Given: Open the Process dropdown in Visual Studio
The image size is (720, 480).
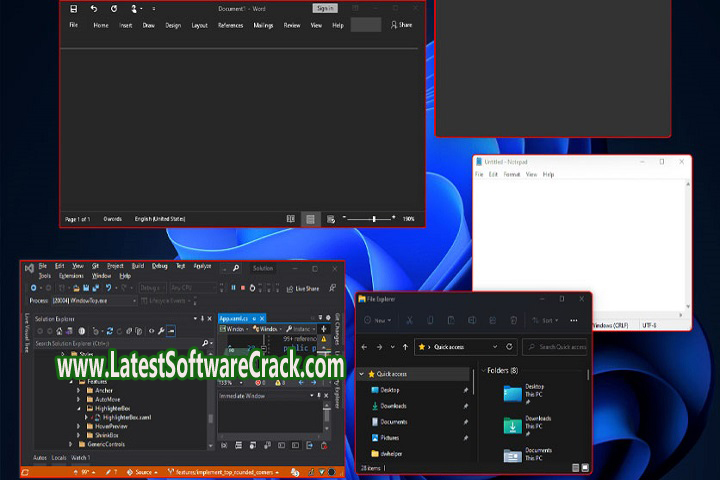Looking at the screenshot, I should [x=94, y=301].
